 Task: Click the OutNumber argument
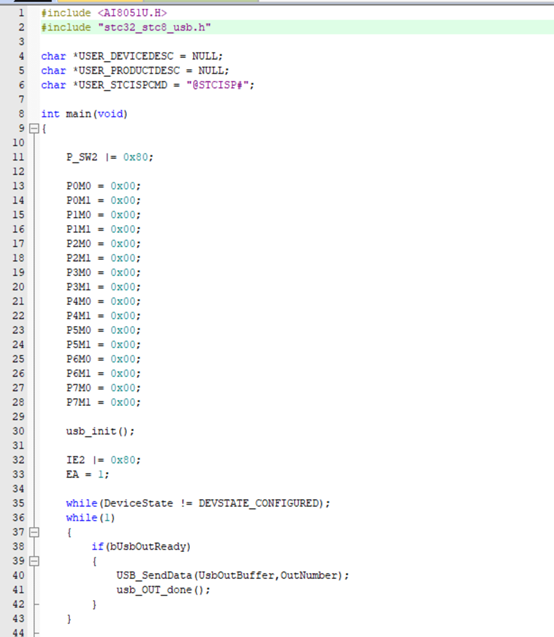coord(309,576)
